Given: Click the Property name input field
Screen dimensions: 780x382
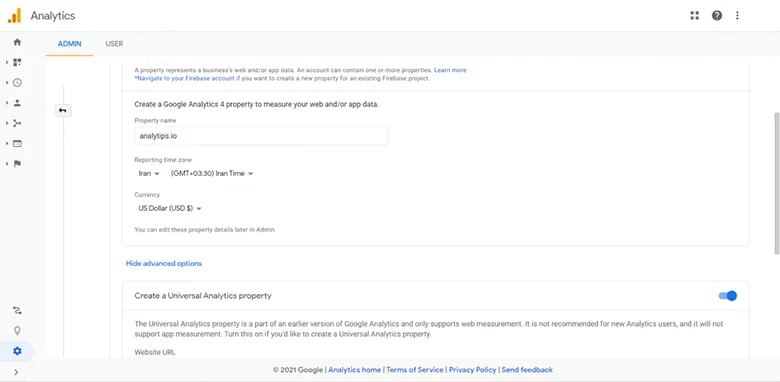Looking at the screenshot, I should 261,136.
